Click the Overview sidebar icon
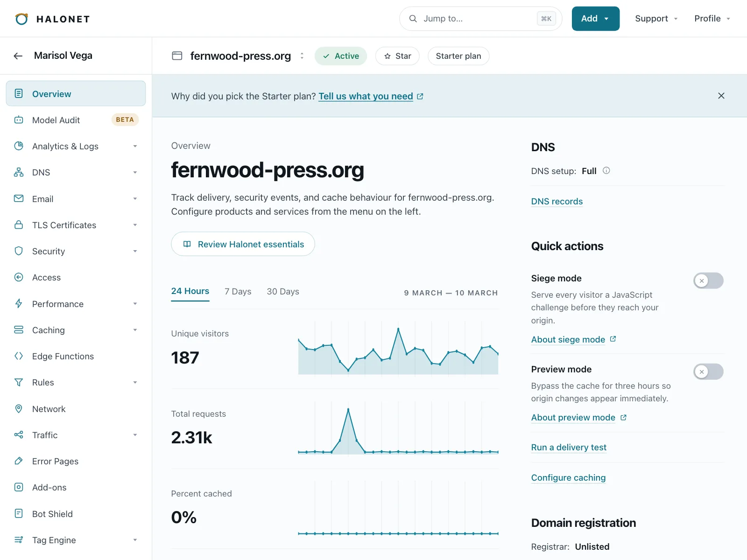 [19, 93]
